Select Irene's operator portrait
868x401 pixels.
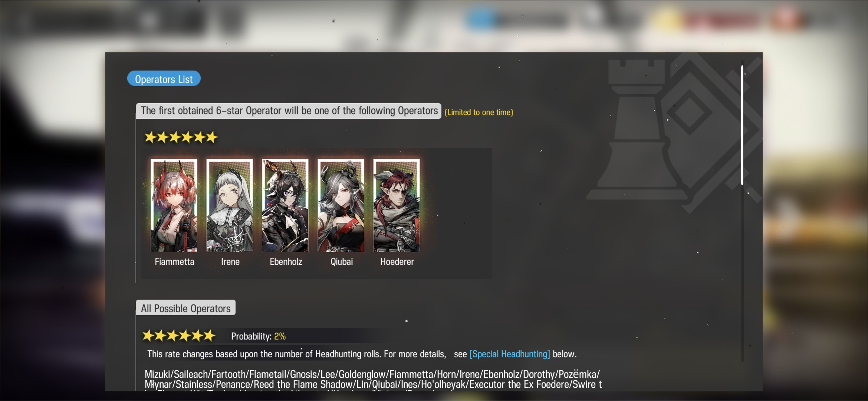click(230, 206)
